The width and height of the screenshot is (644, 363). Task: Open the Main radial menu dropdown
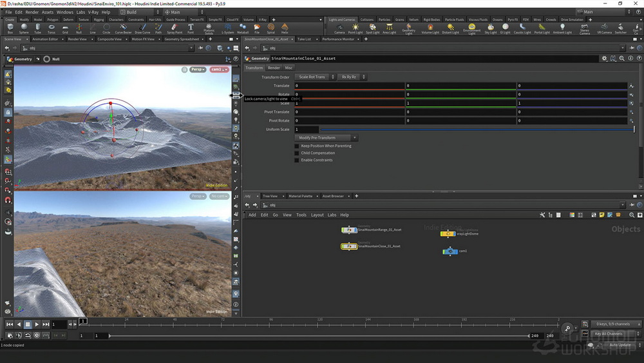[x=183, y=12]
